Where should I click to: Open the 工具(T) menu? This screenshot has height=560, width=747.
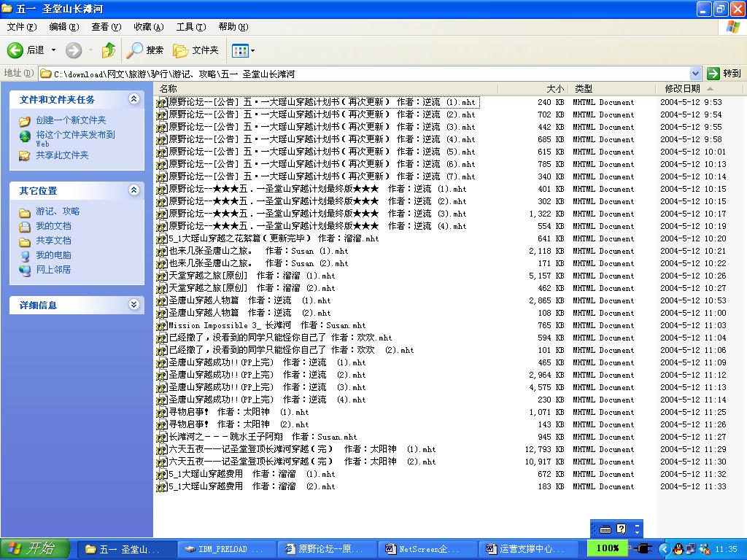pyautogui.click(x=190, y=27)
